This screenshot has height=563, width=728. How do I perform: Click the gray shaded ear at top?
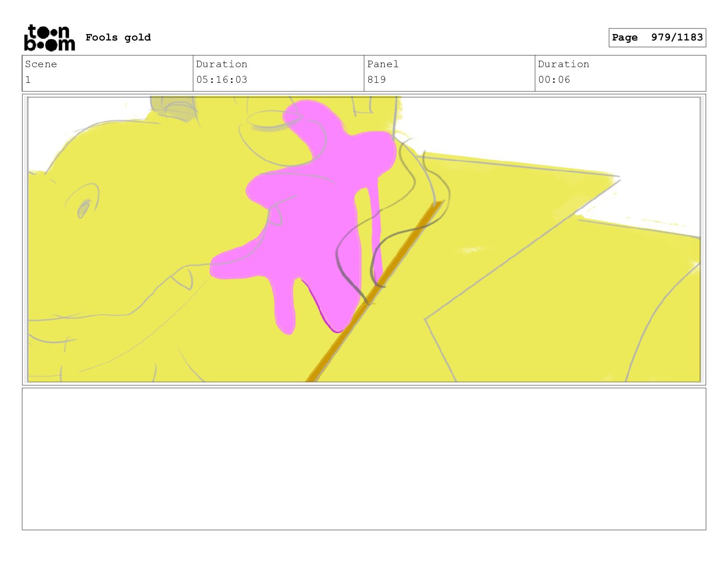tap(172, 109)
